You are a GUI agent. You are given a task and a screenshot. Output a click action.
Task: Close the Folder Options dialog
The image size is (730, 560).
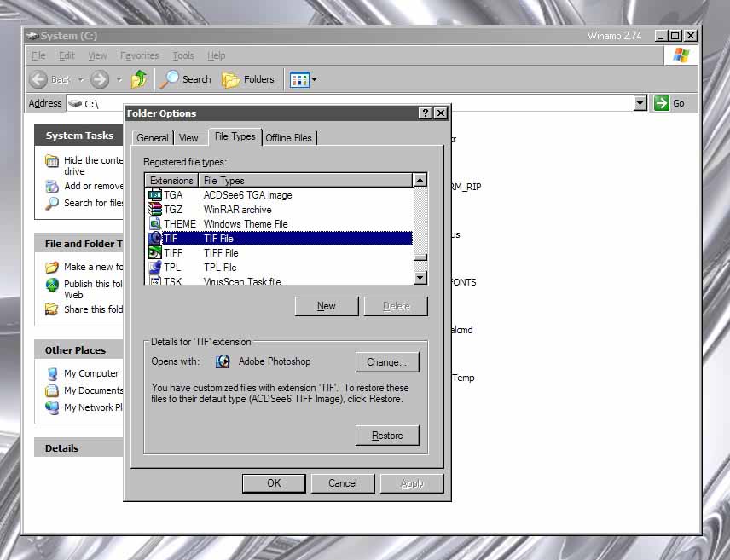point(440,113)
